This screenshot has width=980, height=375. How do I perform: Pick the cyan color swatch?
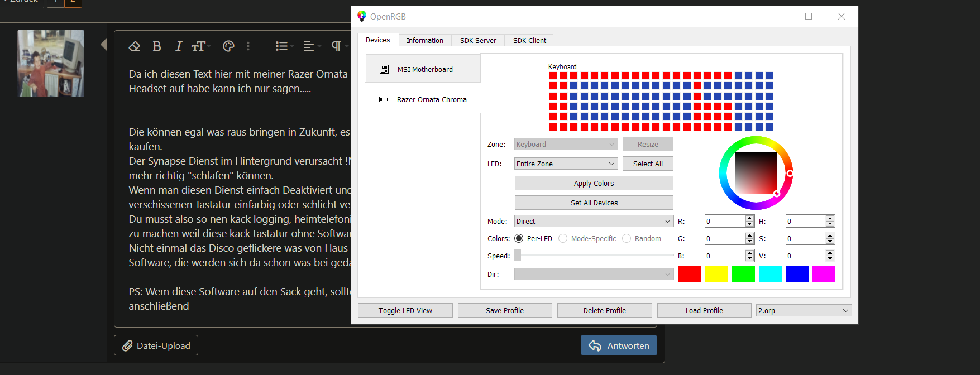[x=770, y=274]
